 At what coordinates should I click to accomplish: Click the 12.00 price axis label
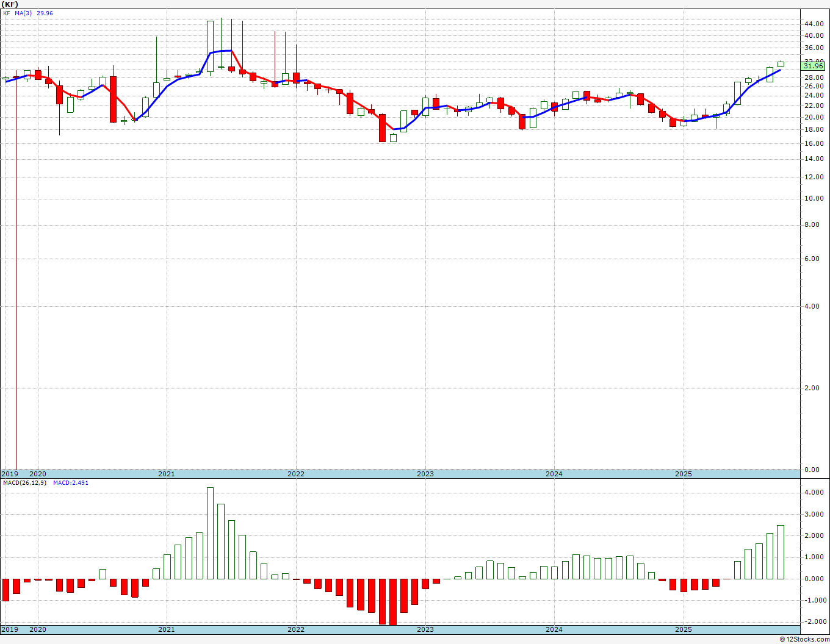(x=814, y=177)
